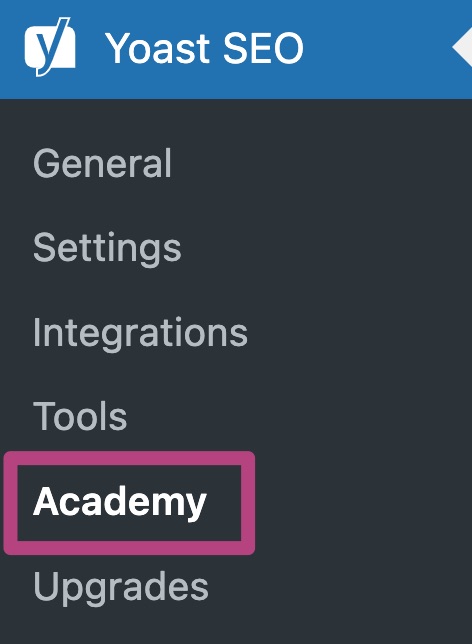Follow the Upgrades link at bottom
The image size is (472, 644).
120,588
